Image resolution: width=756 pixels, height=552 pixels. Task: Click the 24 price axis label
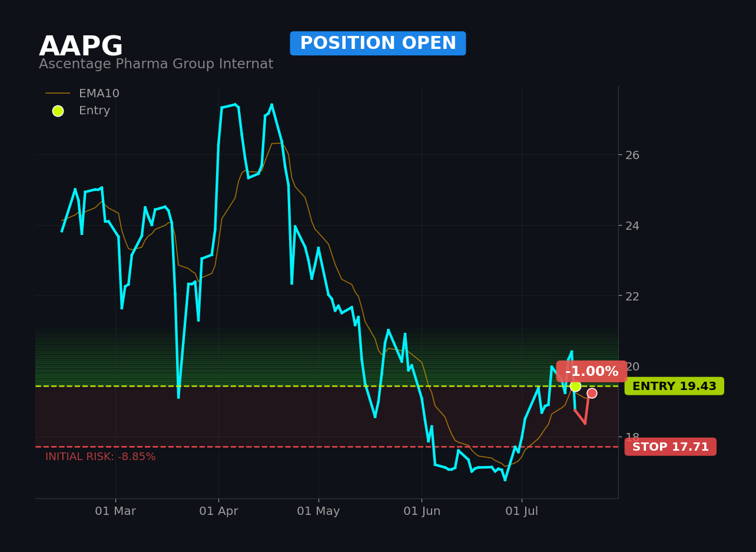pyautogui.click(x=632, y=225)
